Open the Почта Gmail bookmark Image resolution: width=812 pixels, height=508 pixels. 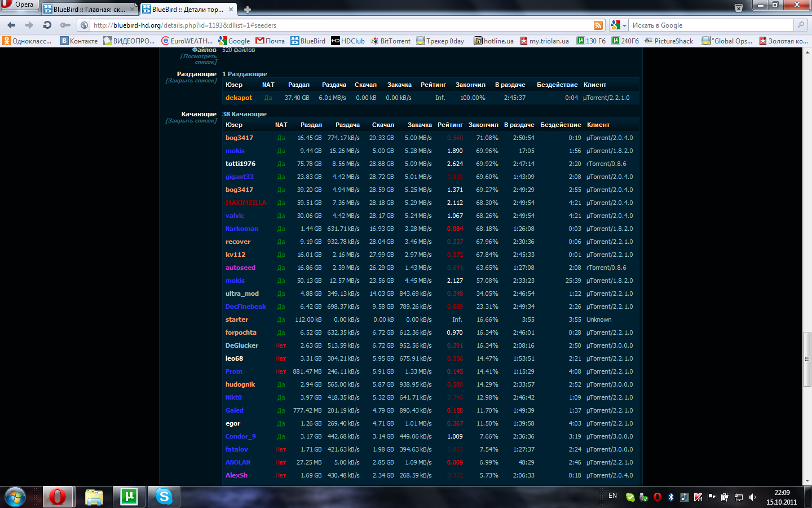pos(270,41)
